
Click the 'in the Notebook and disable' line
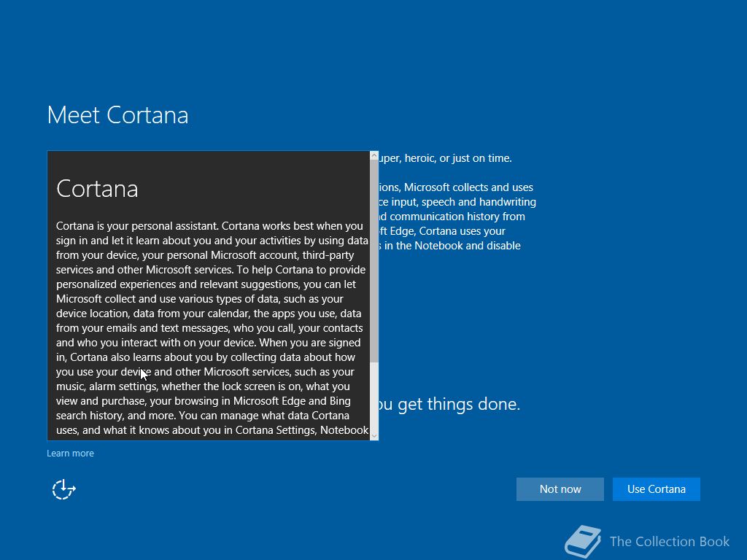(x=452, y=246)
